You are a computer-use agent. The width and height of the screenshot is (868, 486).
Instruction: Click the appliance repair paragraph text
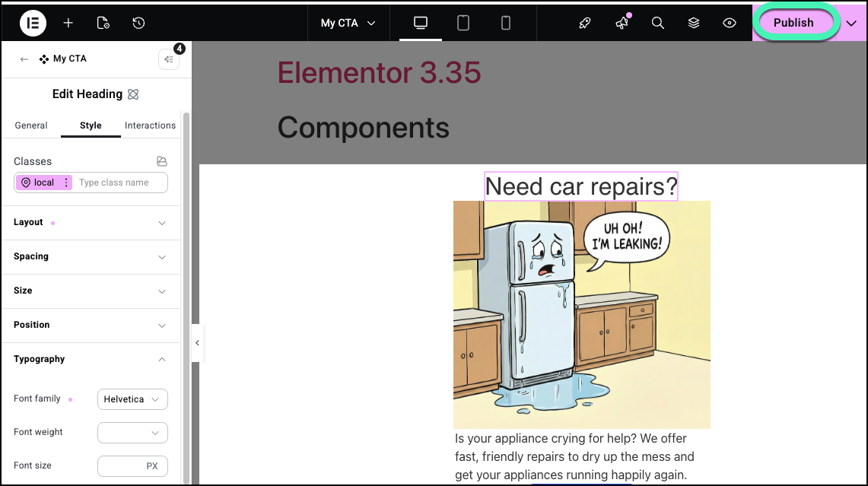pos(574,456)
